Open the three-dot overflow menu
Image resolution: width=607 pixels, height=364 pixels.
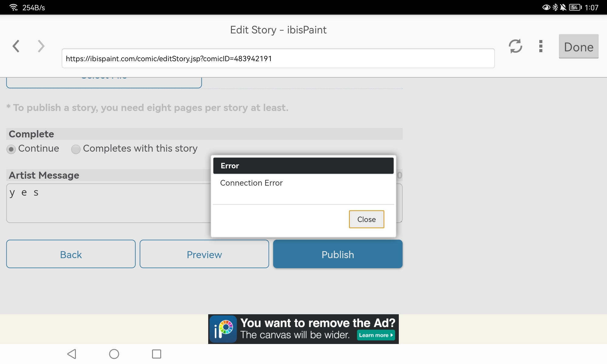click(541, 46)
